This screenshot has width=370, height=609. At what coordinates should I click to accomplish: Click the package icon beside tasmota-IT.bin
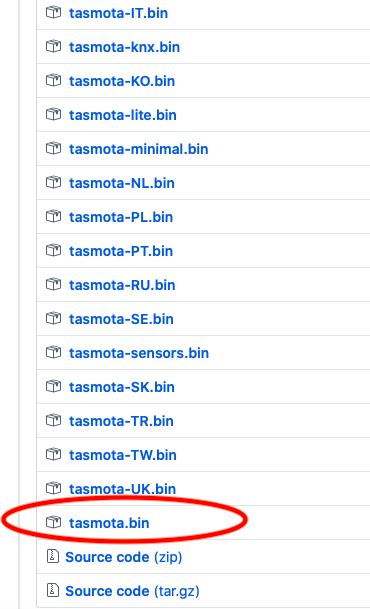click(53, 13)
